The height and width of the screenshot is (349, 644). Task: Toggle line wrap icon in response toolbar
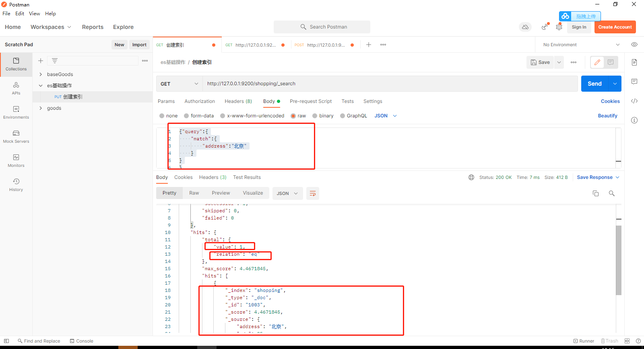tap(313, 193)
